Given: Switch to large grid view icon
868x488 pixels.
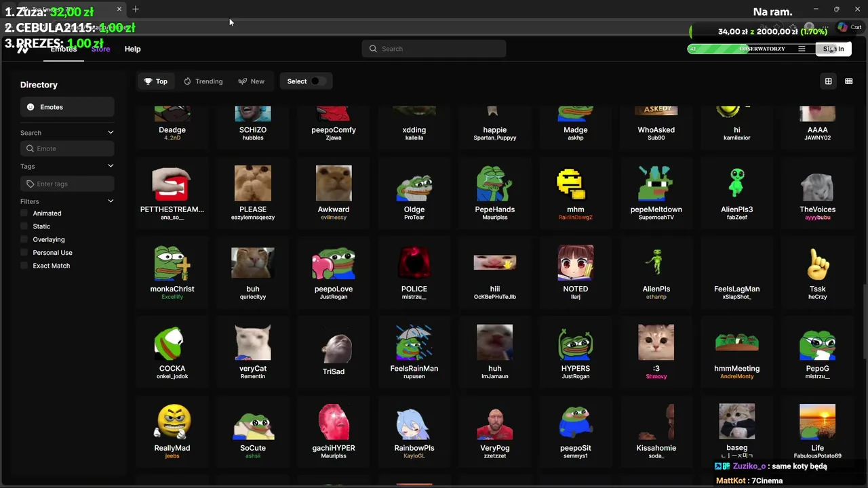Looking at the screenshot, I should pos(828,81).
